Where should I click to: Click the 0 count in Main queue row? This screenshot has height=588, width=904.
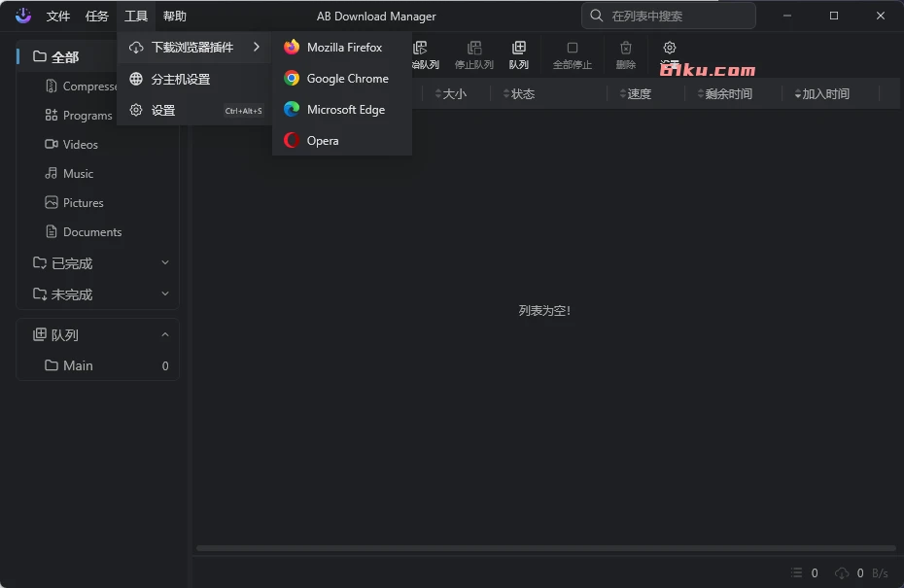click(x=165, y=366)
